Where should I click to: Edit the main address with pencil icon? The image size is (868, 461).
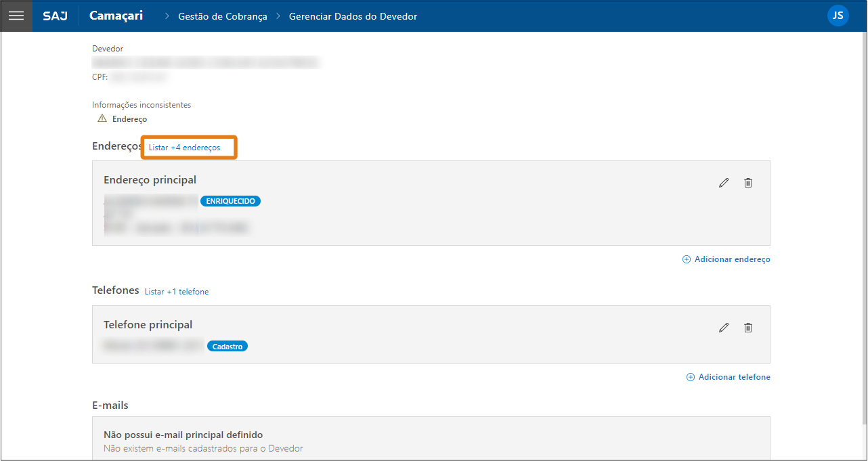pyautogui.click(x=724, y=183)
